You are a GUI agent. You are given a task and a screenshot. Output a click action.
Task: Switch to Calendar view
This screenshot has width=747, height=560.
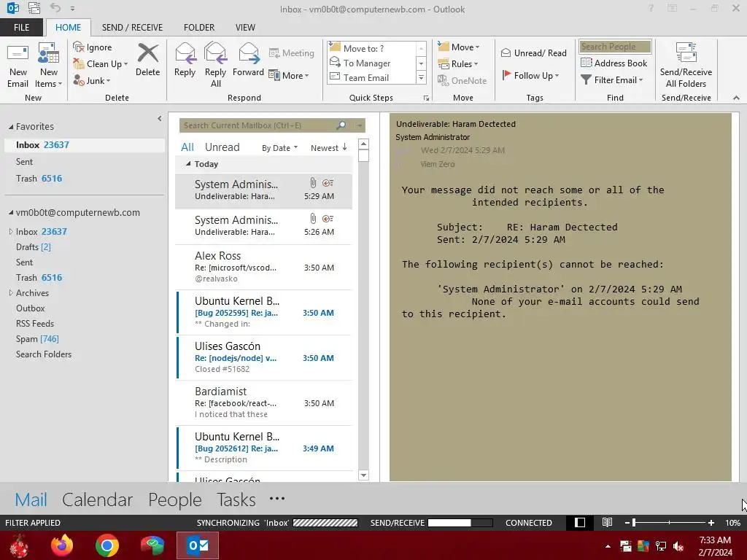[x=97, y=499]
